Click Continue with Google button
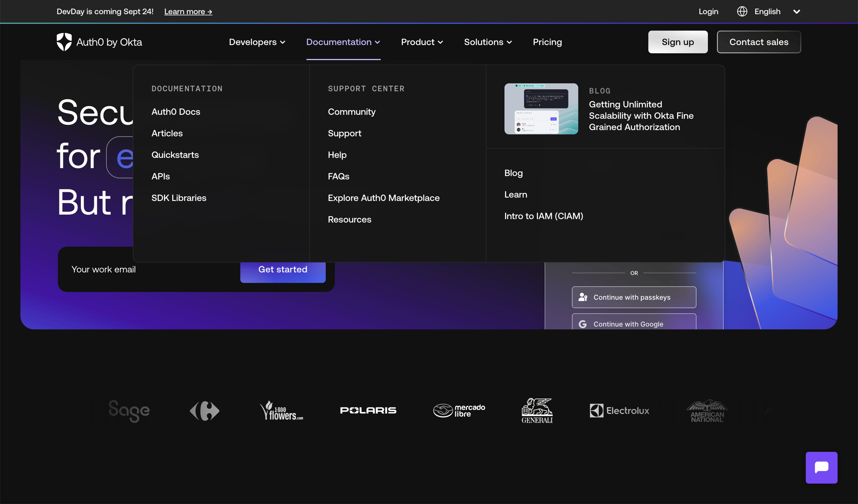This screenshot has width=858, height=504. 634,322
